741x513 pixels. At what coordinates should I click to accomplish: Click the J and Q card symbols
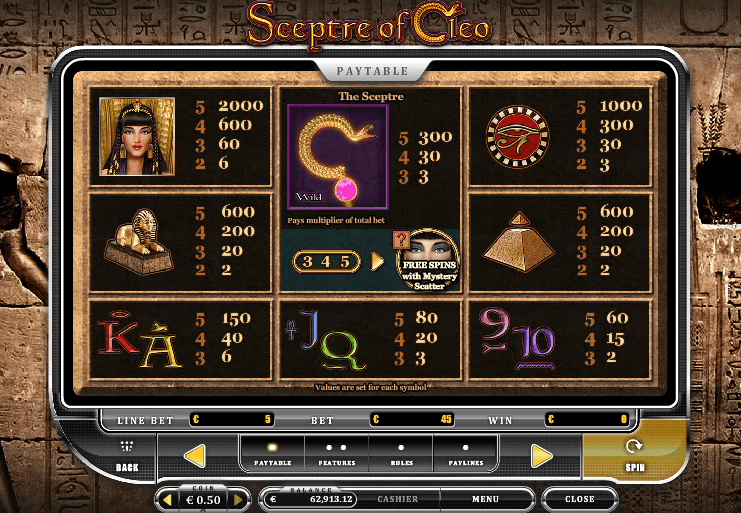[326, 339]
